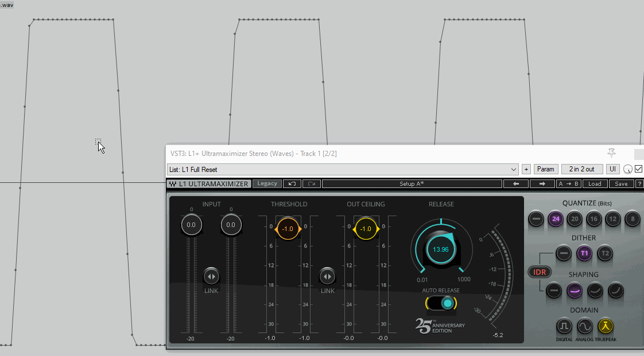Select the purple moderate Shaping curve
The width and height of the screenshot is (644, 356).
(575, 291)
